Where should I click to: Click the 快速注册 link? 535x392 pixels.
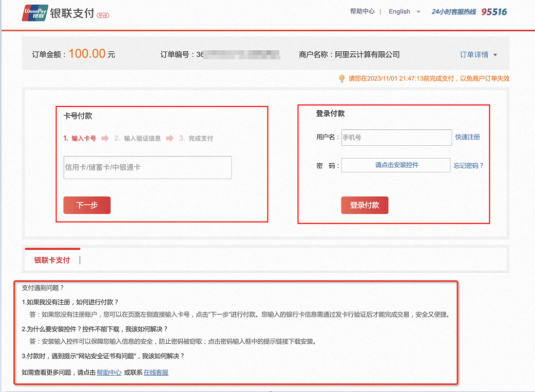pyautogui.click(x=467, y=137)
